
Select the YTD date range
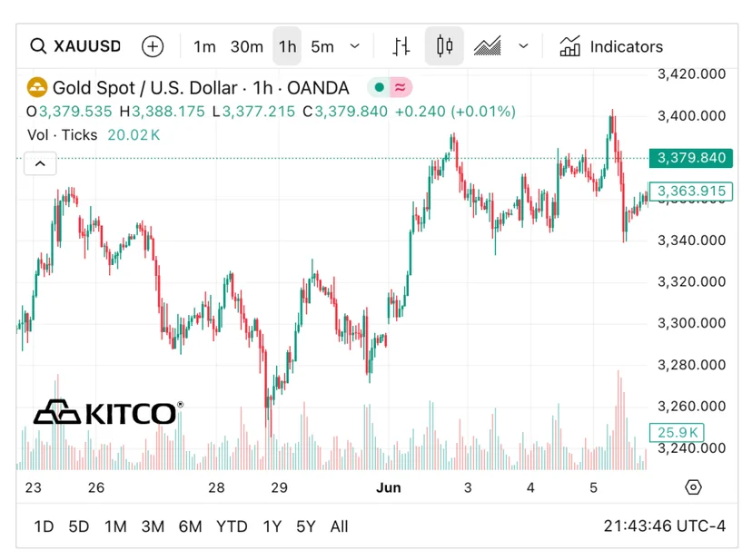[232, 526]
